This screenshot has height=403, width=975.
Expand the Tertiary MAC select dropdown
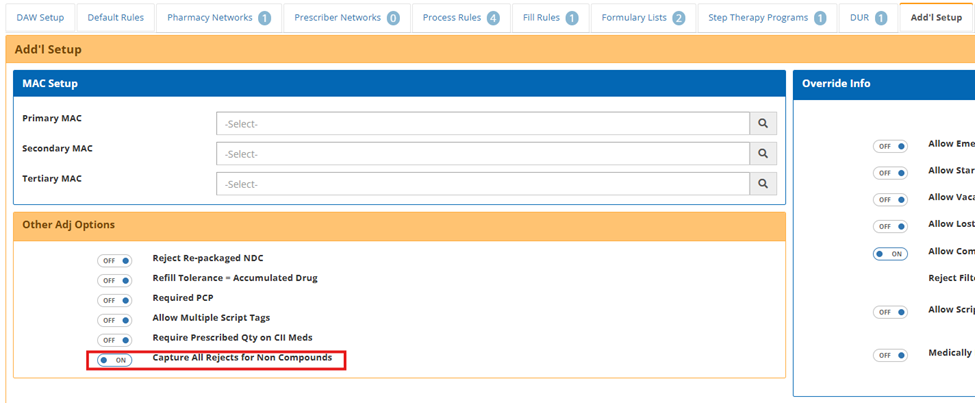[x=482, y=184]
